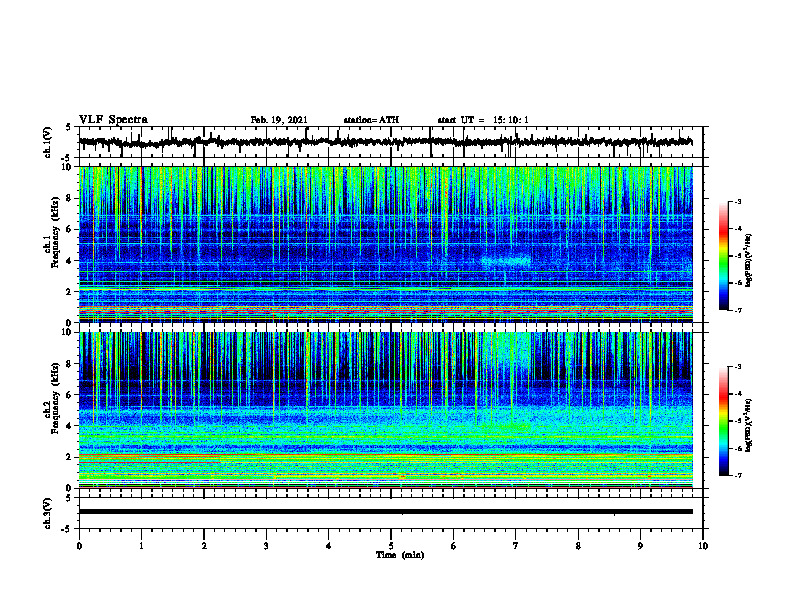Click time axis tick label "5" minutes

pyautogui.click(x=391, y=546)
